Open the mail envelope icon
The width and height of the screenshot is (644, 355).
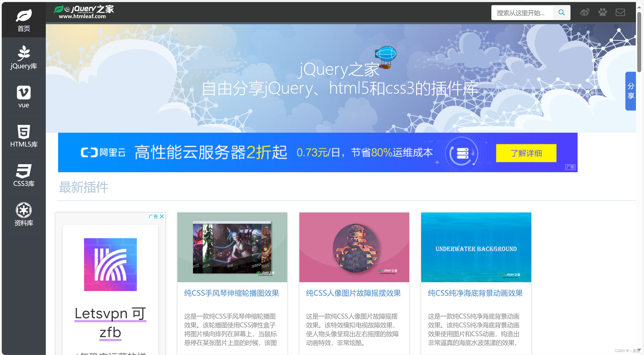click(x=620, y=12)
